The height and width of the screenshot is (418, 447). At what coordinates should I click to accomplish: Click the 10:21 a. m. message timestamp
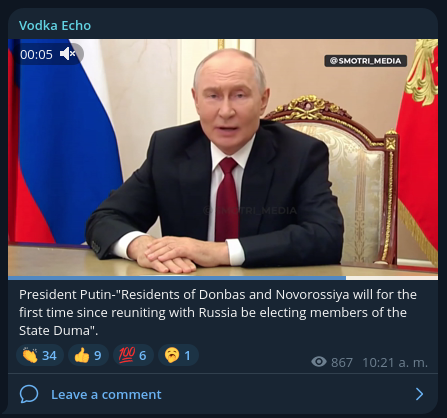pos(395,362)
